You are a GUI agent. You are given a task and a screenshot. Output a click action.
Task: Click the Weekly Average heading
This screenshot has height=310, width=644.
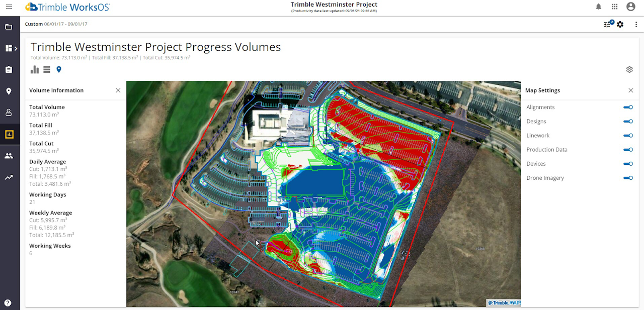click(x=51, y=213)
